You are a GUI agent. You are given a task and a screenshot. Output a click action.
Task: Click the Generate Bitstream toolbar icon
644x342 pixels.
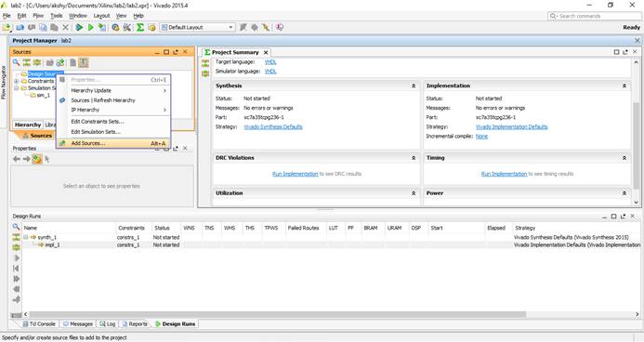click(x=102, y=28)
